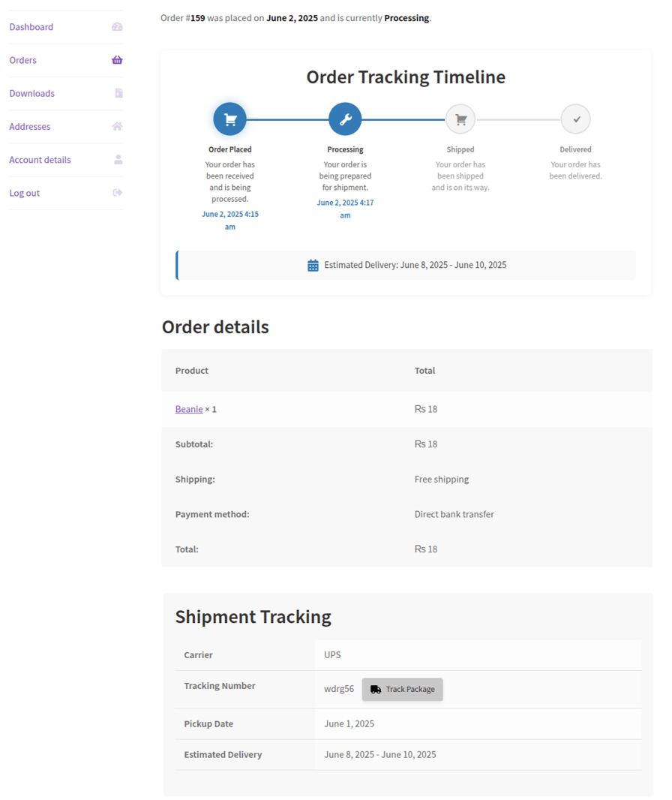Click the Order Placed timestamp 4:15 am
This screenshot has height=800, width=672.
(x=230, y=221)
